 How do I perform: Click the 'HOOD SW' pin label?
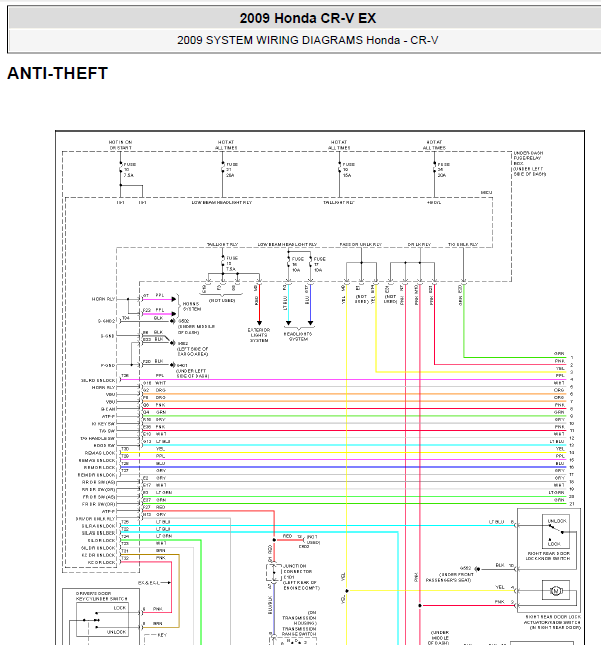click(105, 445)
